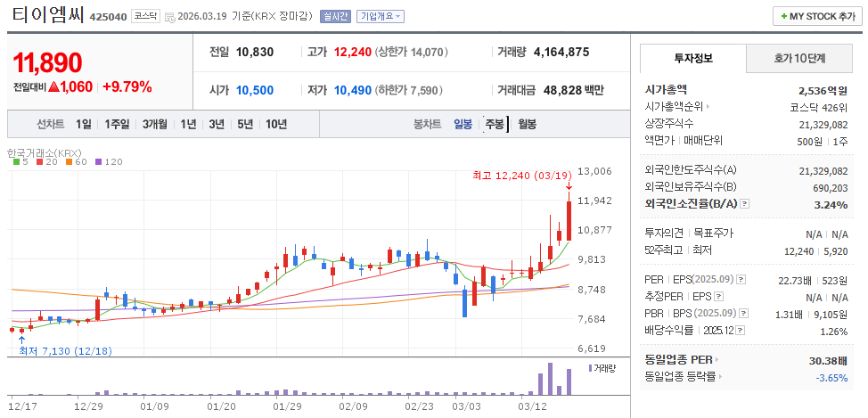Open help icon next to 추정PER EPS

[718, 297]
